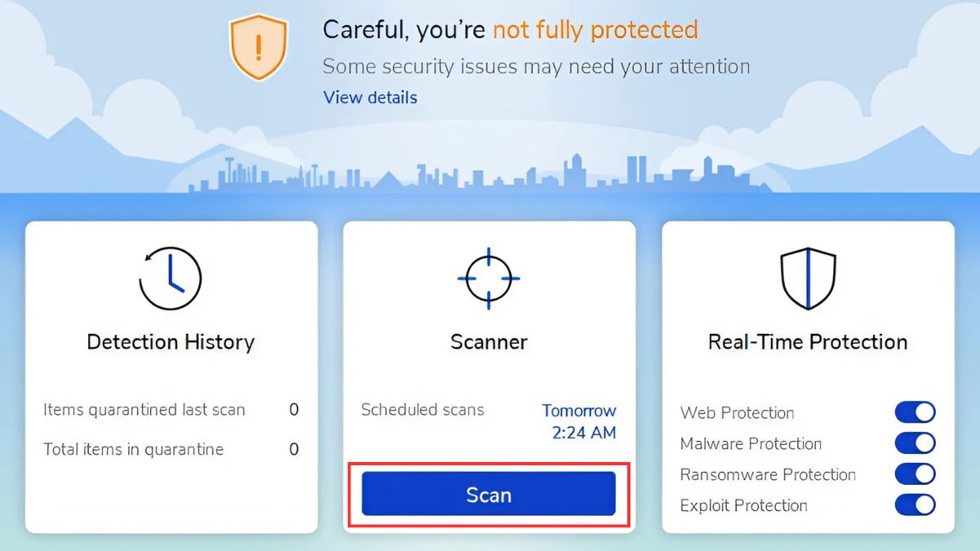Start a scan with the Scan button

coord(488,495)
